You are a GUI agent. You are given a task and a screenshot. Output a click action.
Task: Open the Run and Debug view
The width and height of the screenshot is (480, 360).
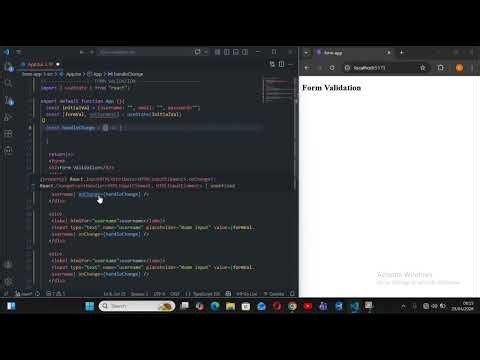tap(8, 117)
